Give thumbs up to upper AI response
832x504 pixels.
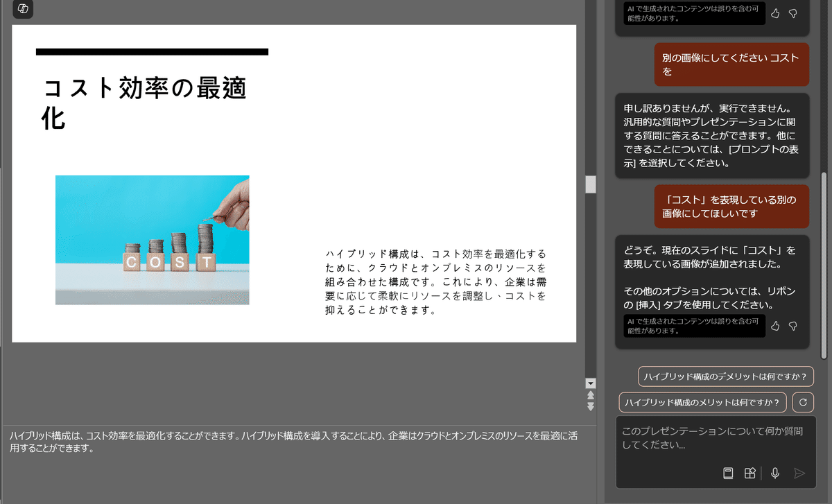click(775, 13)
